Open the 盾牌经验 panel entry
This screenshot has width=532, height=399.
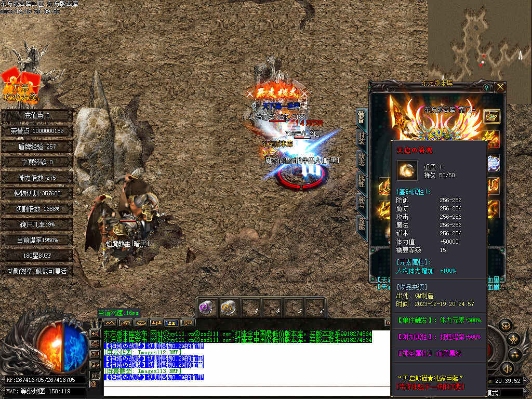37,147
